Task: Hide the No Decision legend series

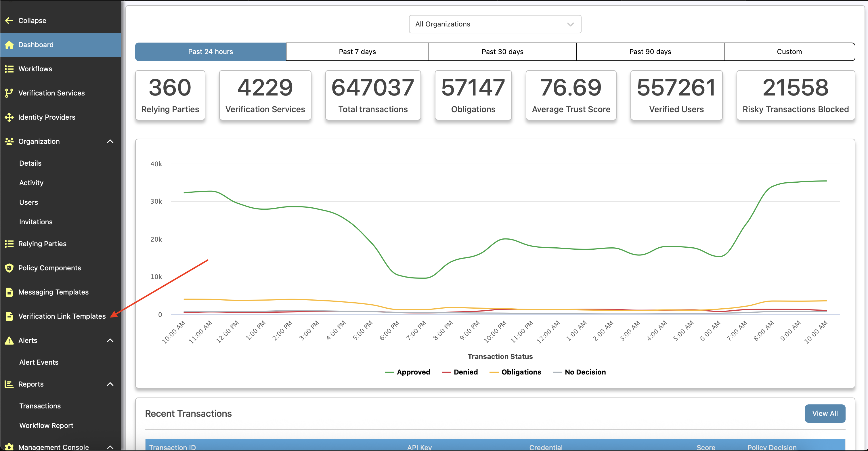Action: coord(585,372)
